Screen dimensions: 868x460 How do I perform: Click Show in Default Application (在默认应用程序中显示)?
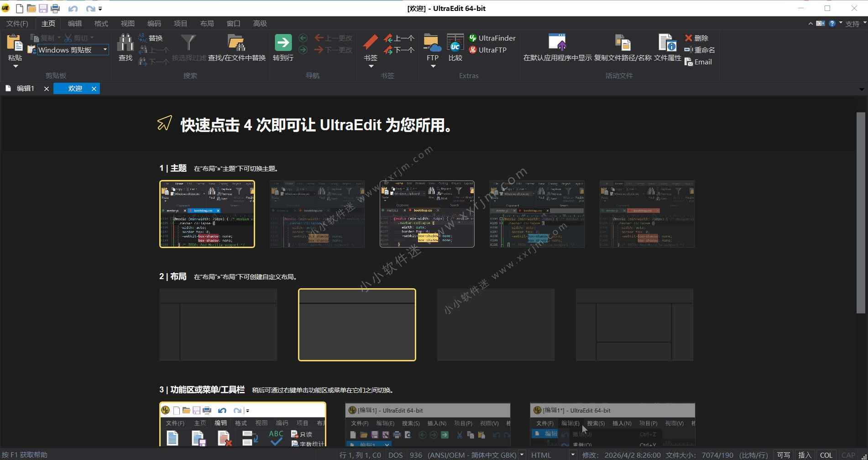click(x=557, y=48)
